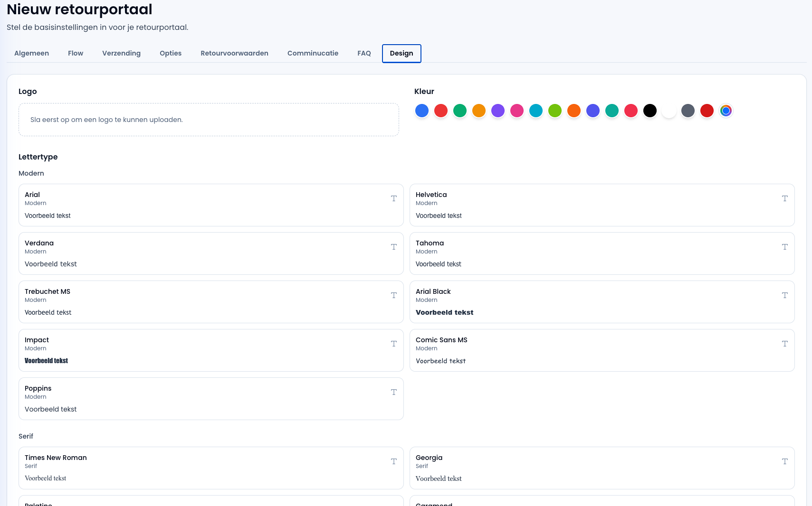The height and width of the screenshot is (506, 812).
Task: Click the T icon in the Poppins card
Action: pyautogui.click(x=394, y=392)
